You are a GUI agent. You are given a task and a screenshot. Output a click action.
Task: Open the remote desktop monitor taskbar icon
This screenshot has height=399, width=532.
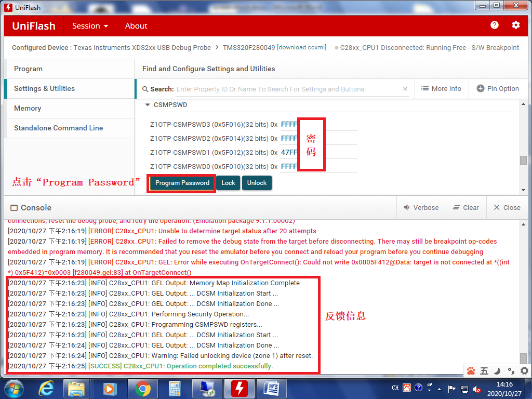tap(207, 389)
